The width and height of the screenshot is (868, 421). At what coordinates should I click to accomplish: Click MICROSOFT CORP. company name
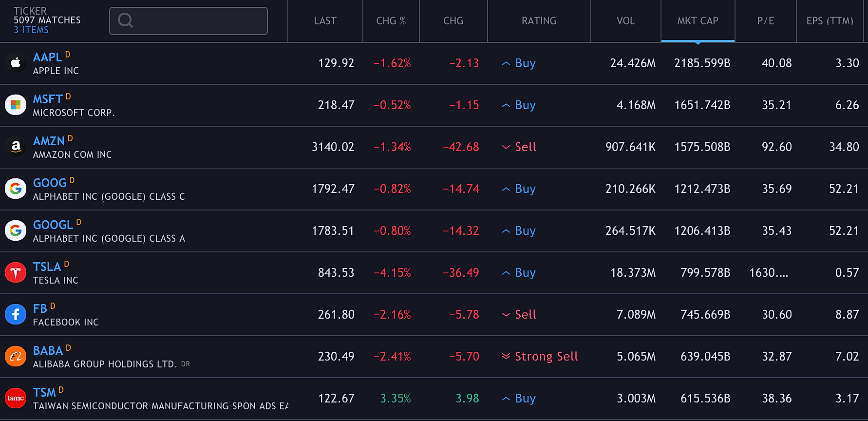click(74, 113)
